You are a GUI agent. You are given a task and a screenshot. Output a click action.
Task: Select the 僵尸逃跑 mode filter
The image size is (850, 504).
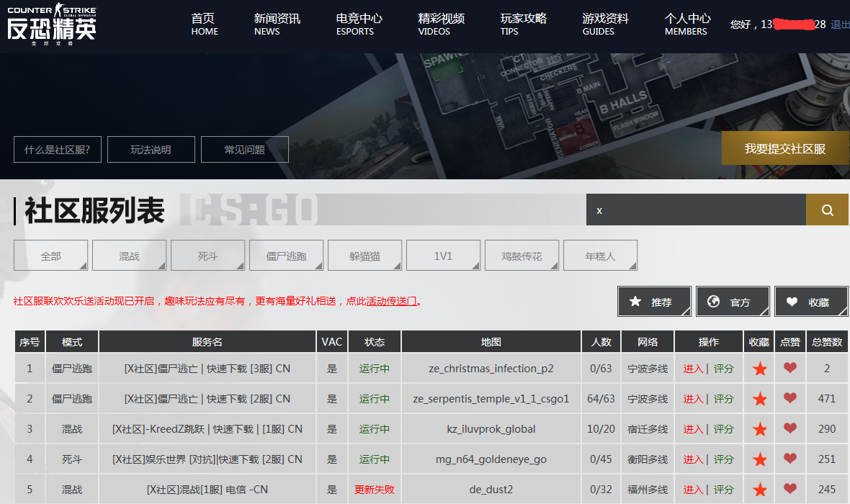(x=286, y=256)
